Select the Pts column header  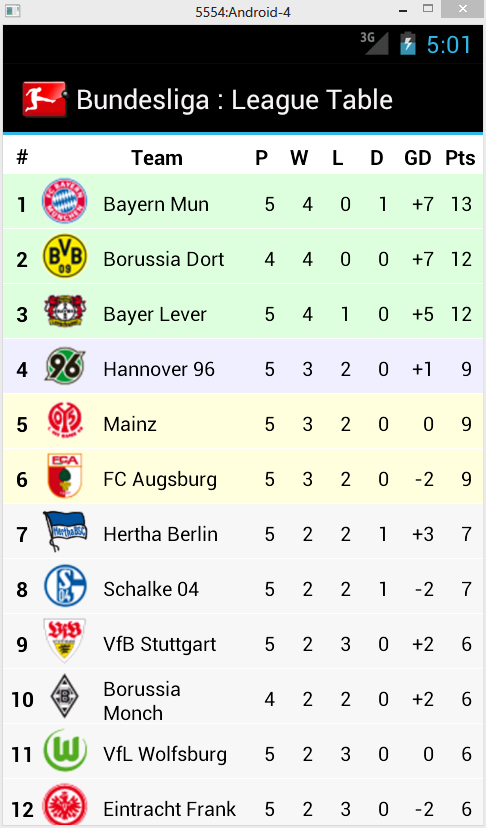point(460,157)
